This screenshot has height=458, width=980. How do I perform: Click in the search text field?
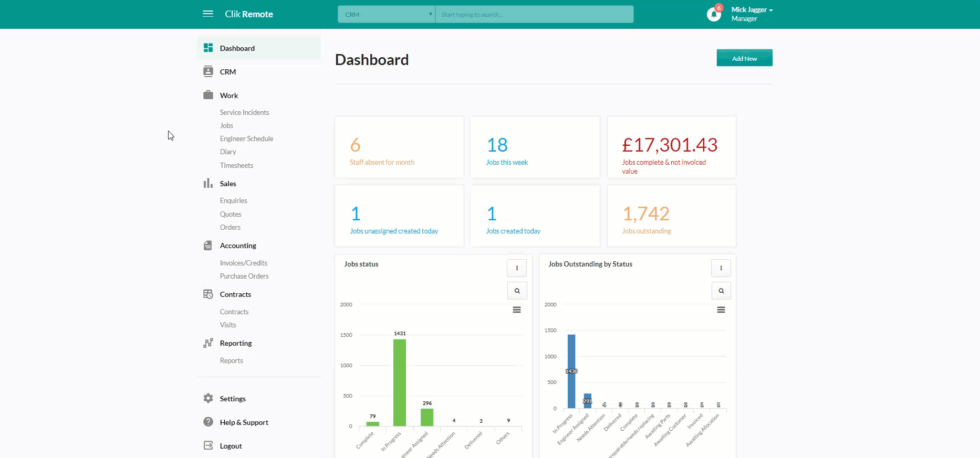click(x=534, y=14)
